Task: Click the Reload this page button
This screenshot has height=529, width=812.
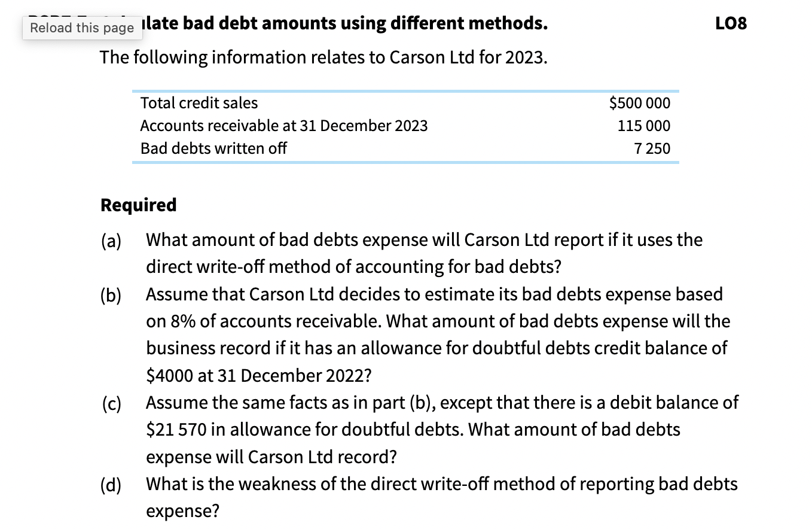Action: pyautogui.click(x=82, y=27)
